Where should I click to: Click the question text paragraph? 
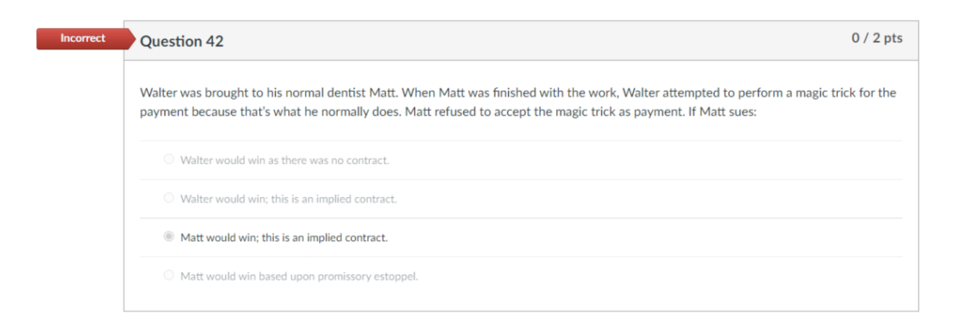click(459, 103)
